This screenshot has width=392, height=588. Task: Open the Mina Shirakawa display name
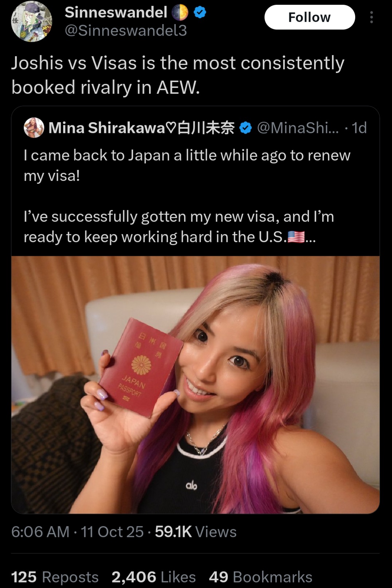tap(141, 128)
